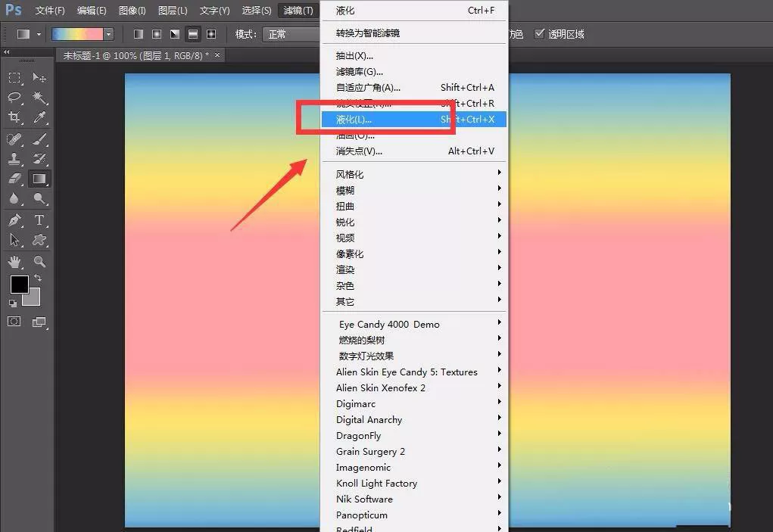This screenshot has width=773, height=532.
Task: Select the Brush tool
Action: point(39,139)
